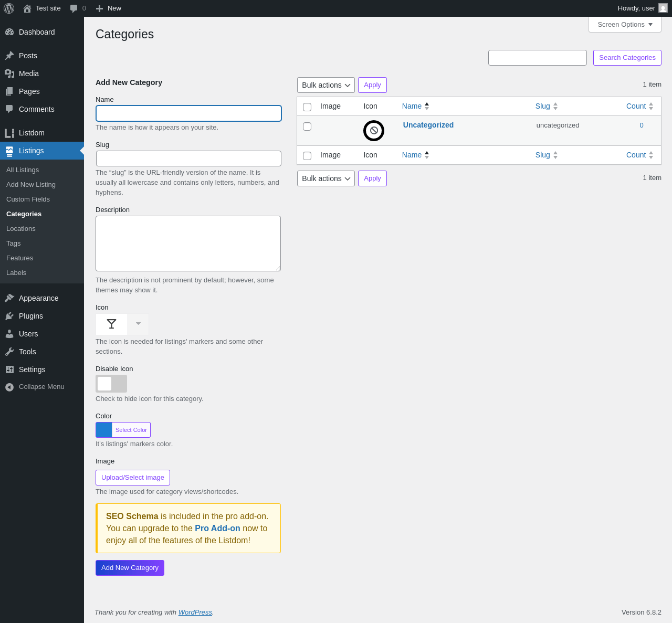Tick the select-all checkbox in table header
Viewport: 672px width, 623px height.
pyautogui.click(x=307, y=107)
